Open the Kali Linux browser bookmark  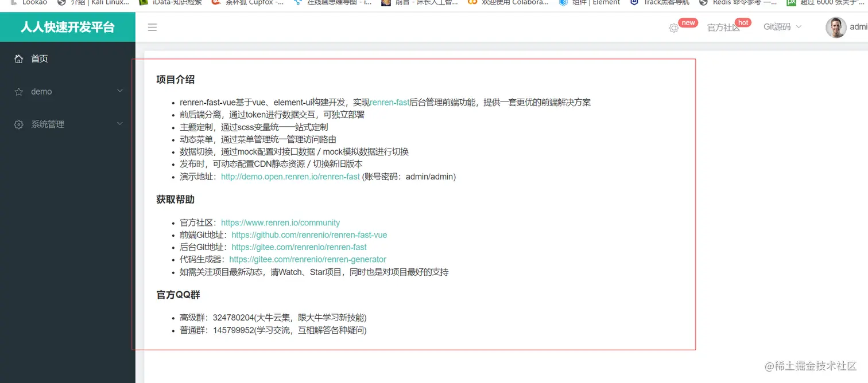pyautogui.click(x=93, y=3)
